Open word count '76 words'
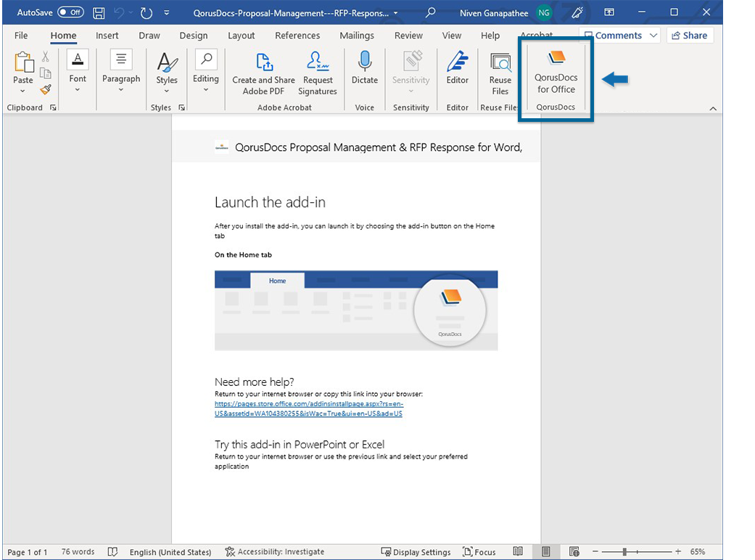 78,552
